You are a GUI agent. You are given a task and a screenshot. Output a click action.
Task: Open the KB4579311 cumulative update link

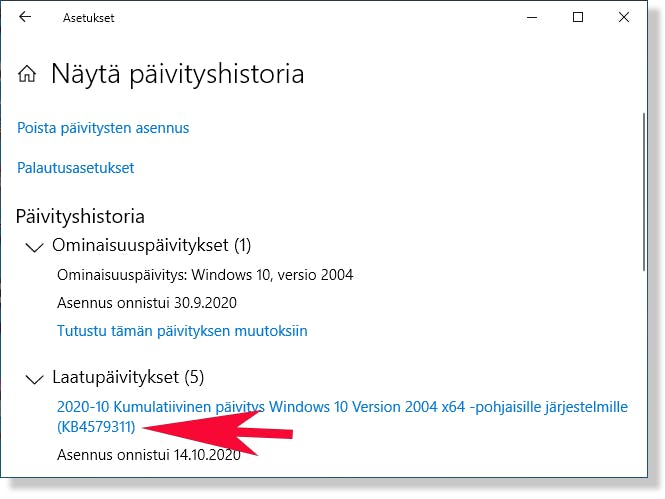pos(342,416)
